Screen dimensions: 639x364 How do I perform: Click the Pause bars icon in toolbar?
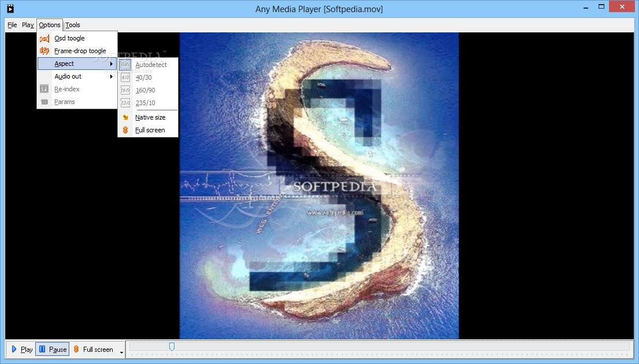42,350
